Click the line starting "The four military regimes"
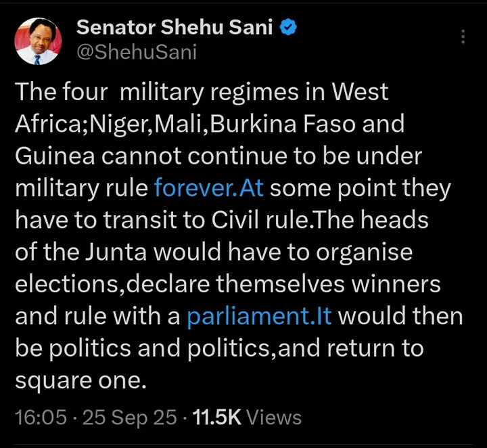Viewport: 487px width, 448px height. [x=202, y=93]
